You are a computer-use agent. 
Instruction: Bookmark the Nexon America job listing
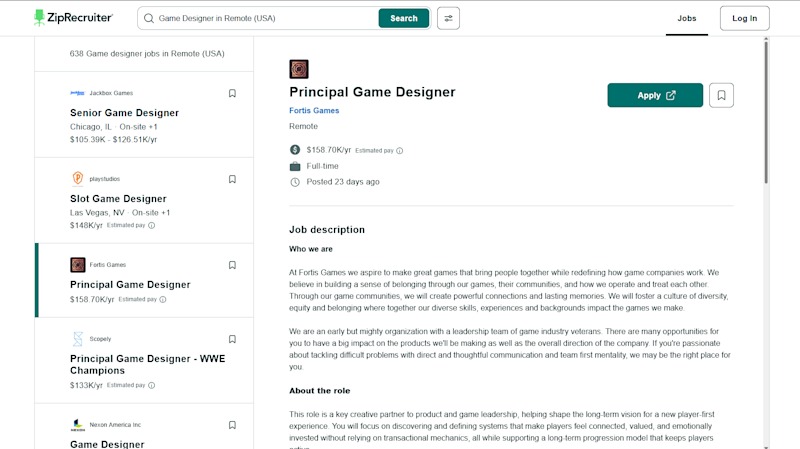click(x=232, y=425)
